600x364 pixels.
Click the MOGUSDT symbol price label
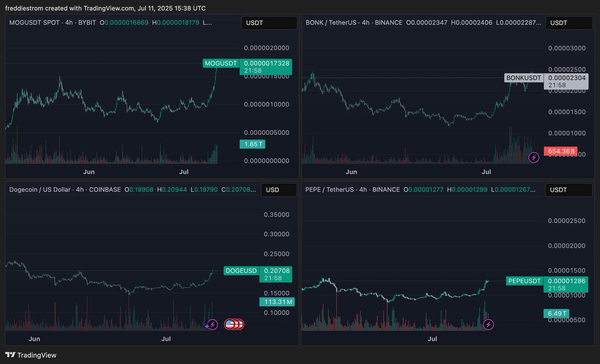(x=221, y=63)
